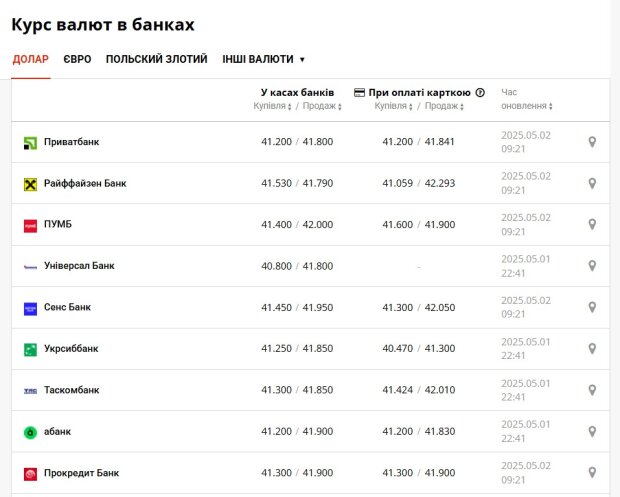620x497 pixels.
Task: Open map pin for Укрсиббанк
Action: 592,349
